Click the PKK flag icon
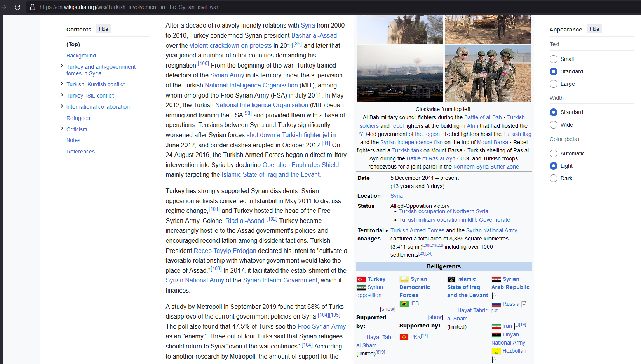 (x=404, y=337)
